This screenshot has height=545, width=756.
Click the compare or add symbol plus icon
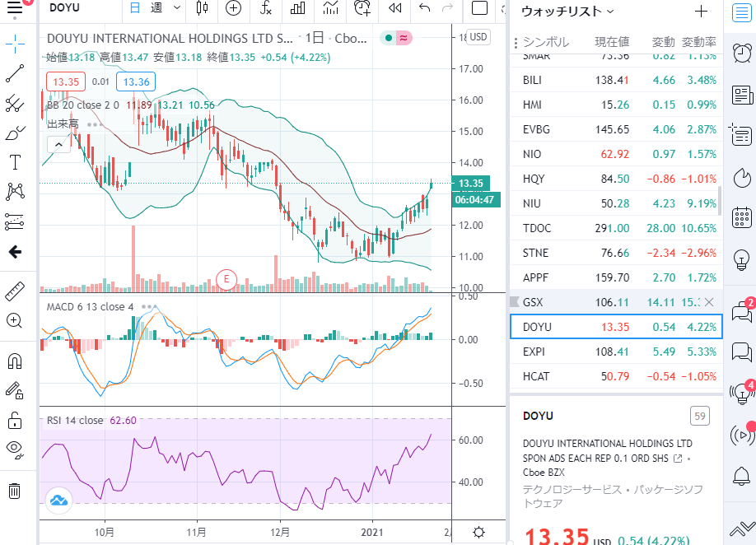[x=233, y=7]
